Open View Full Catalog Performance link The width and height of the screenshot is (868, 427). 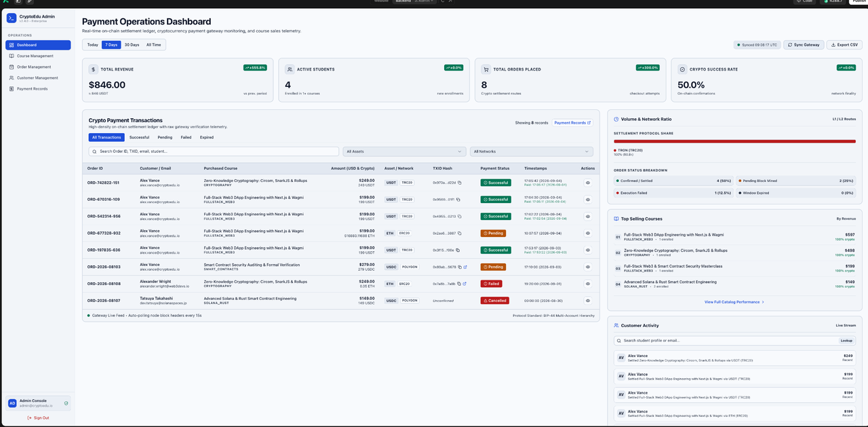coord(734,302)
